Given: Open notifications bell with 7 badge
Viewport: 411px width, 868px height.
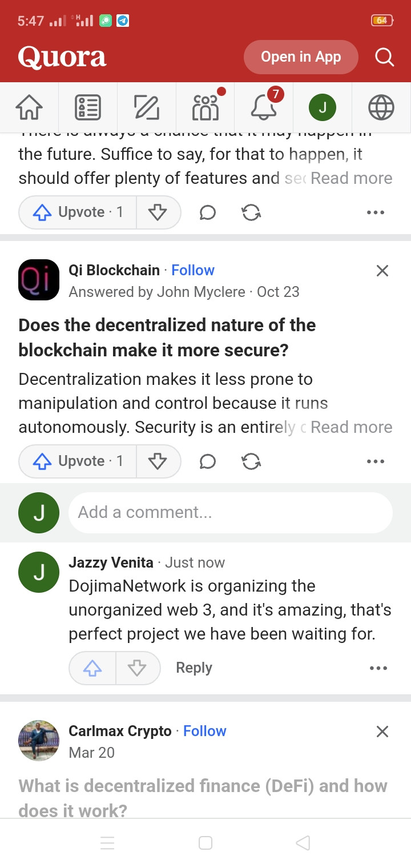Looking at the screenshot, I should (264, 107).
